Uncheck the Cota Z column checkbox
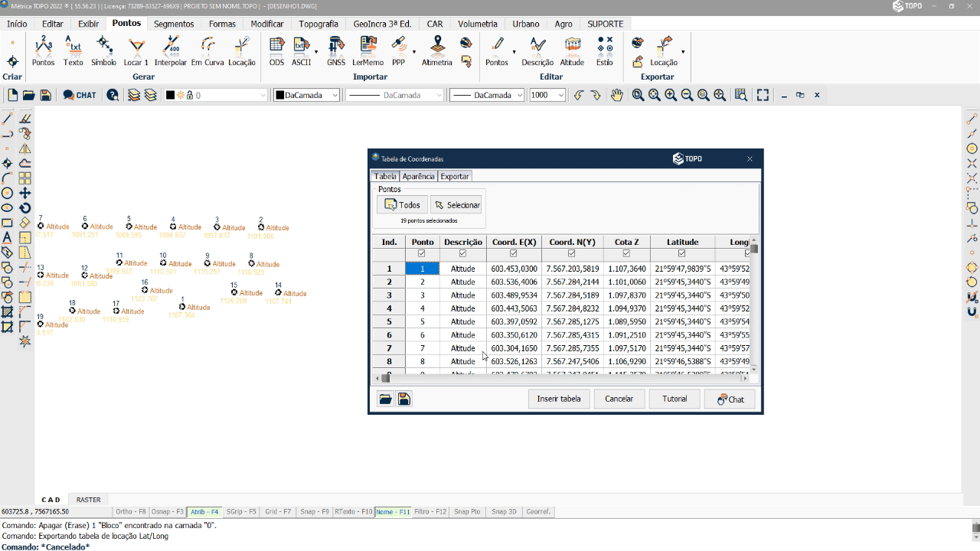 tap(626, 254)
